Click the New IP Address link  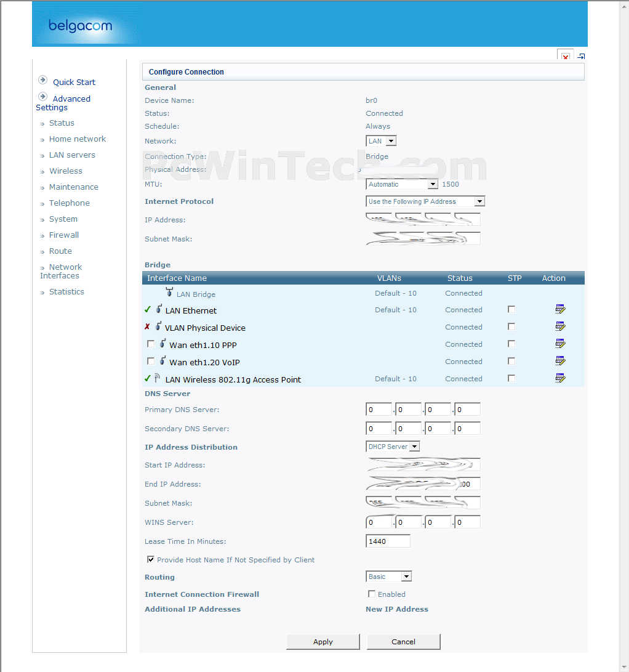(397, 609)
